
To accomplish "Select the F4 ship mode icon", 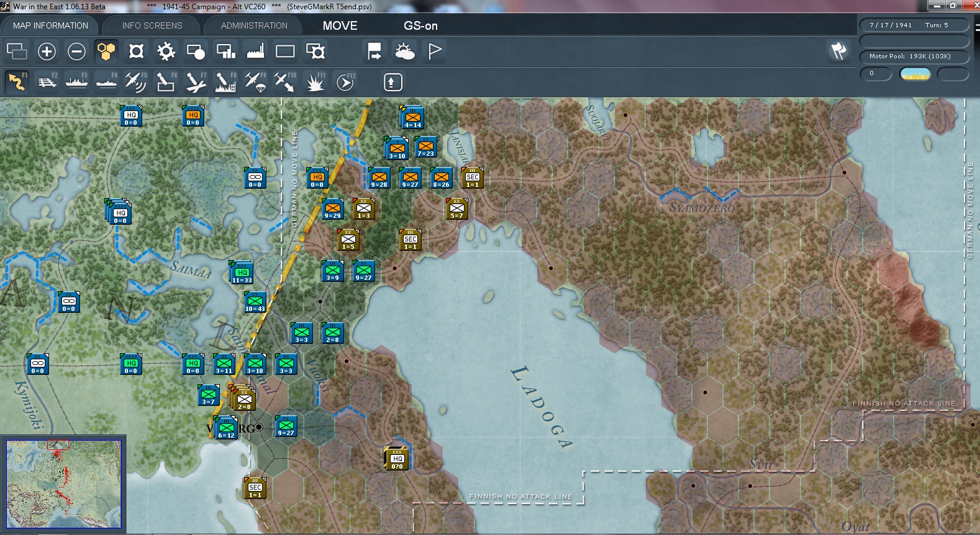I will (106, 81).
